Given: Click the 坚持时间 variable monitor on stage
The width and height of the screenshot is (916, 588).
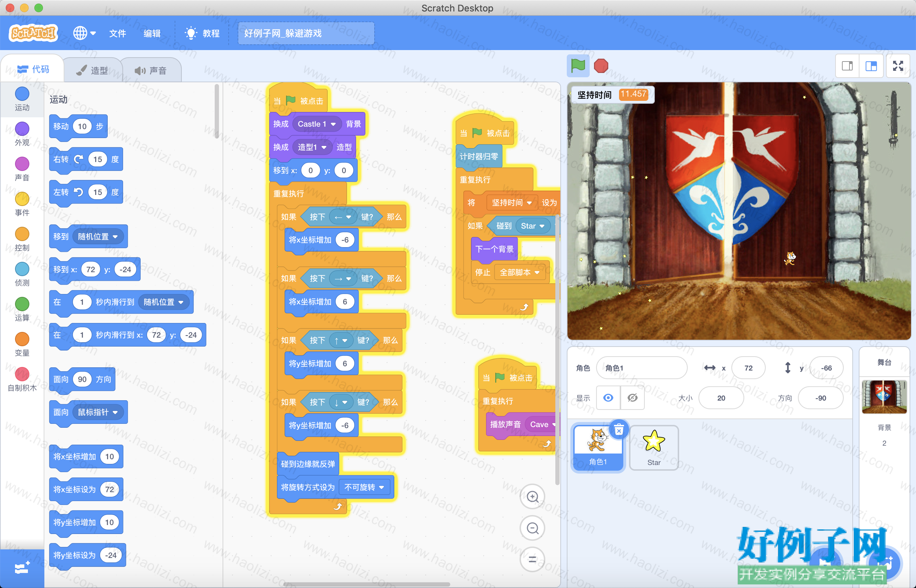Looking at the screenshot, I should tap(613, 94).
